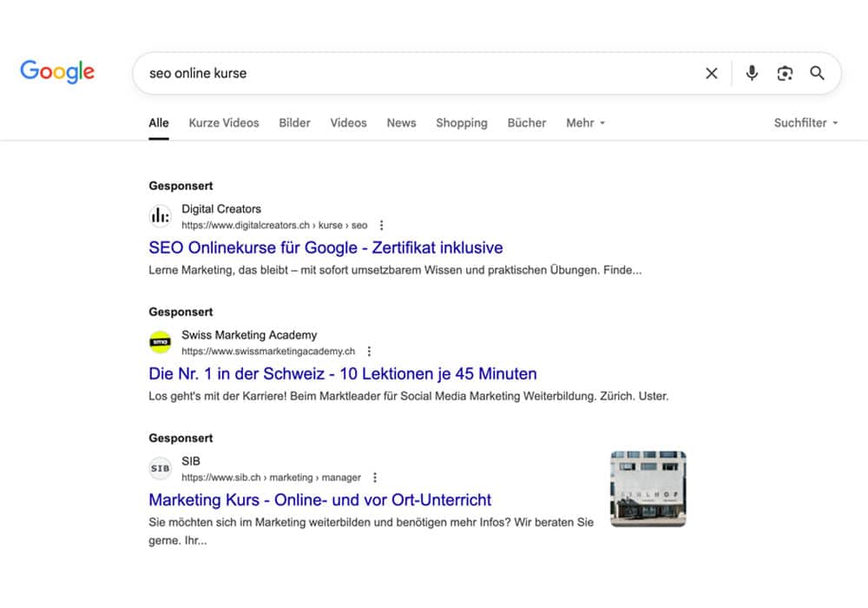Open the Suchfilter dropdown
868x608 pixels.
806,122
